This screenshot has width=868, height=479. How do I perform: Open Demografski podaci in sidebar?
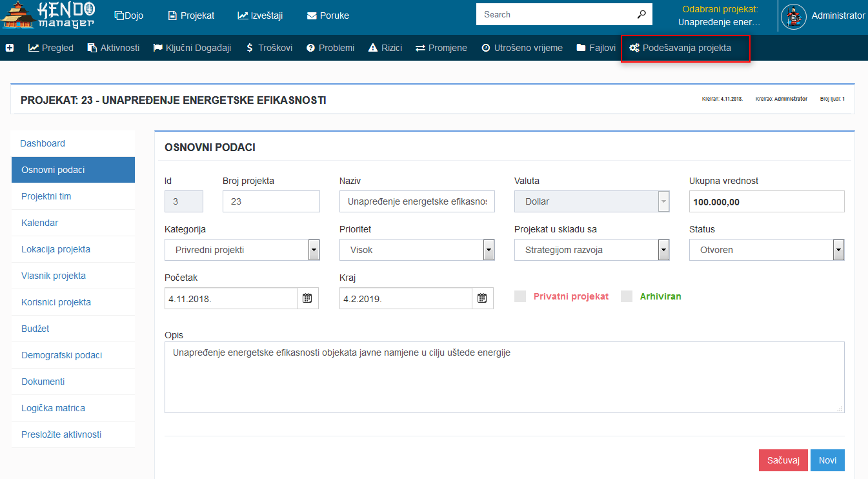(73, 355)
